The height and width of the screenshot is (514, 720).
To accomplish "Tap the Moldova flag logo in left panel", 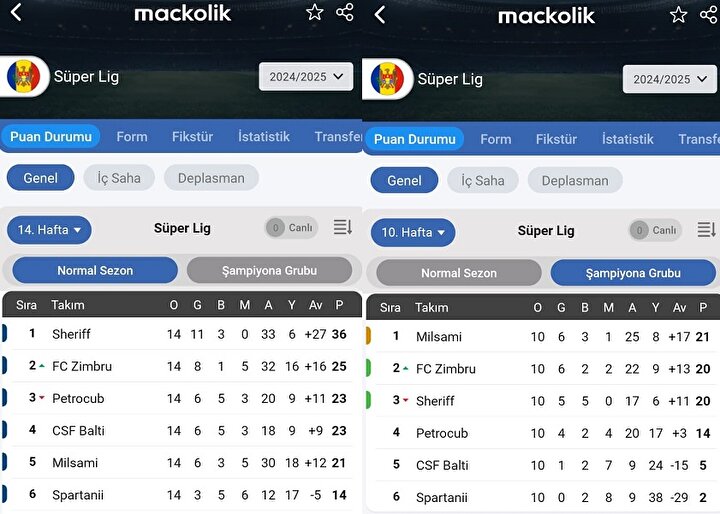I will (23, 77).
